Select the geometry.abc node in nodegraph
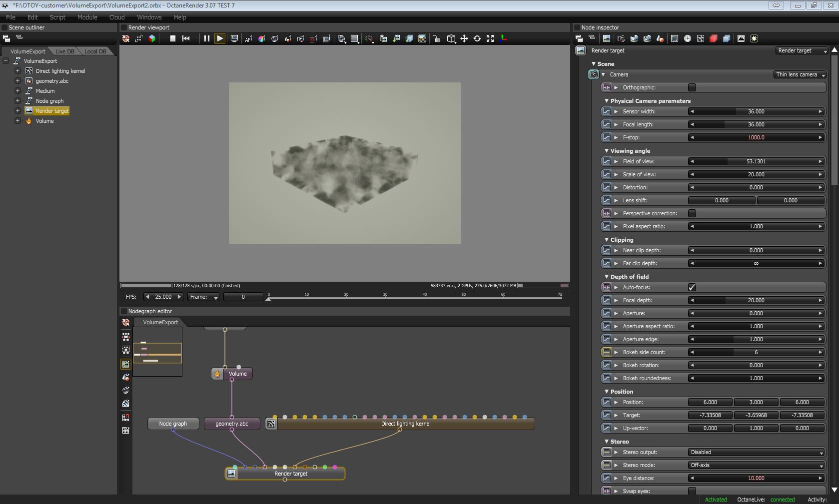 232,424
